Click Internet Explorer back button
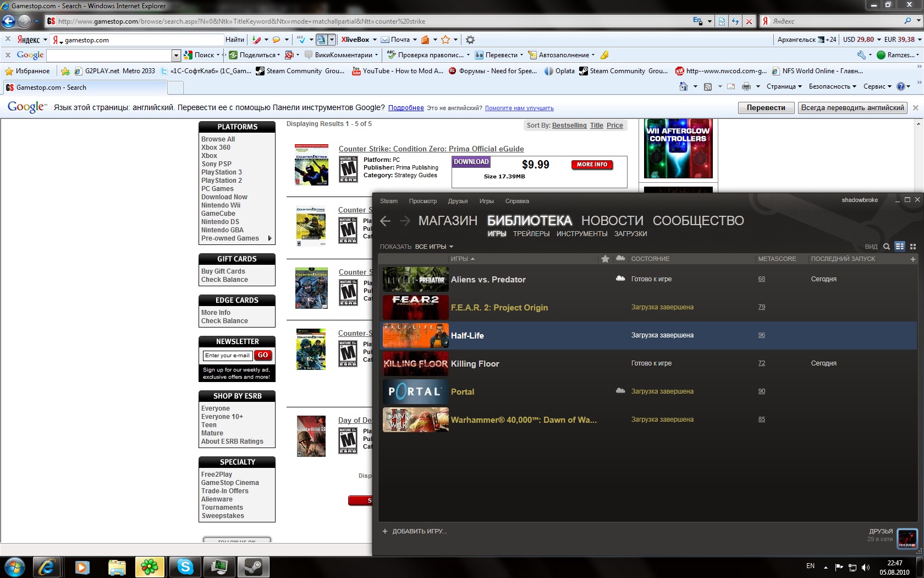 pyautogui.click(x=9, y=21)
